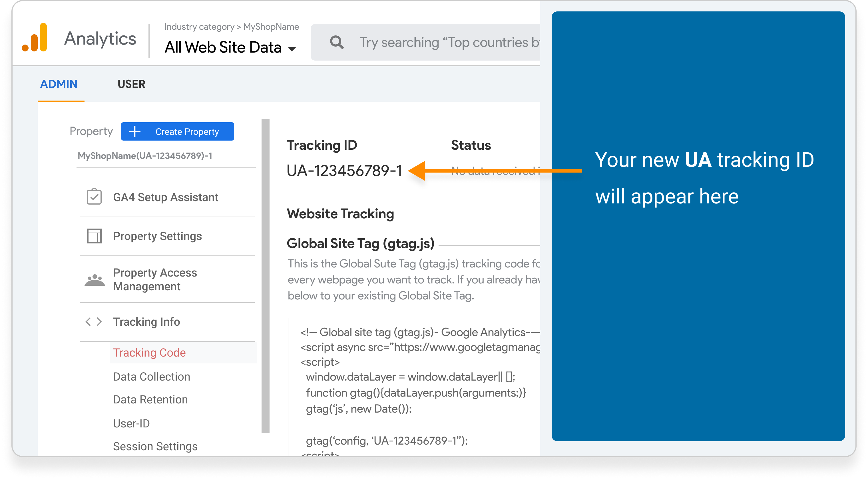Image resolution: width=868 pixels, height=480 pixels.
Task: Click the search magnifier icon
Action: pyautogui.click(x=337, y=43)
